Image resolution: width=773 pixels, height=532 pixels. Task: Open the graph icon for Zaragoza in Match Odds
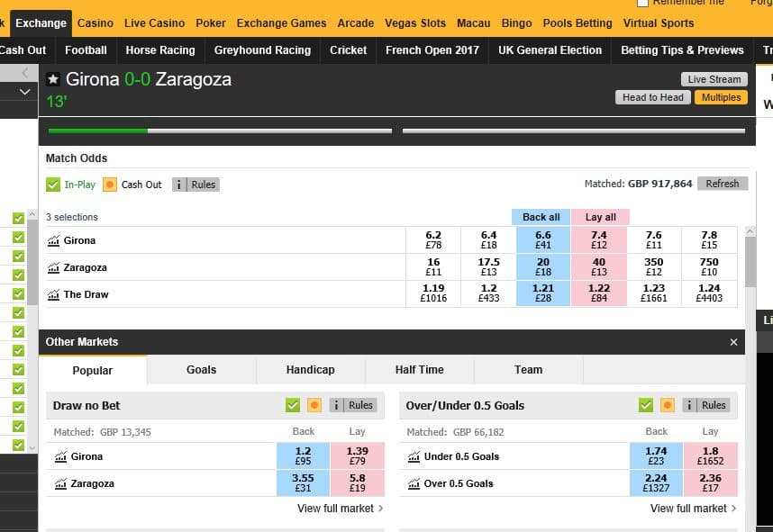click(53, 267)
